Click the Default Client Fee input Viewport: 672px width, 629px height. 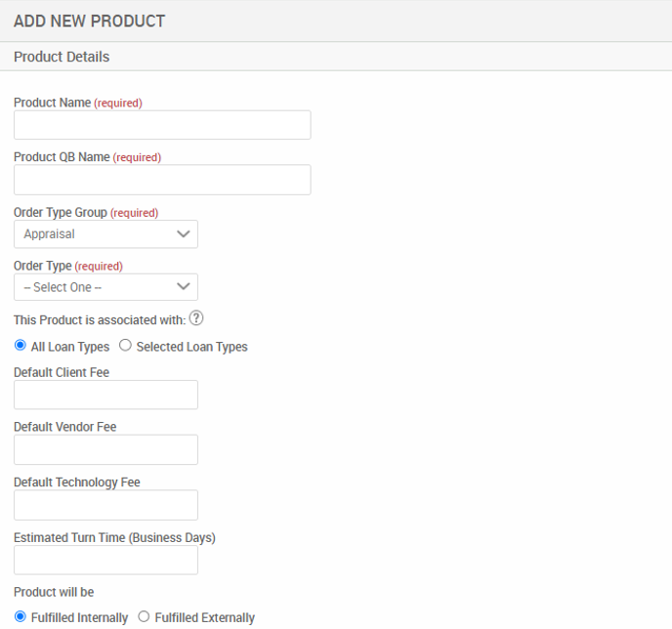[105, 395]
